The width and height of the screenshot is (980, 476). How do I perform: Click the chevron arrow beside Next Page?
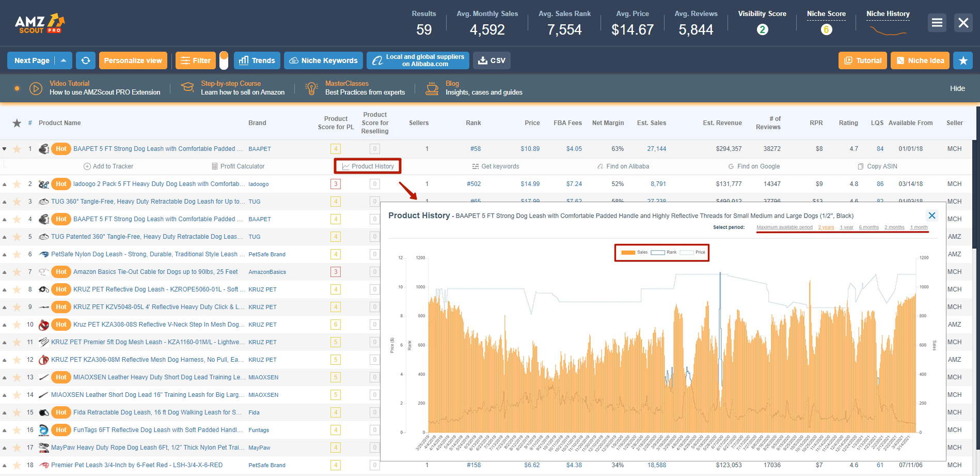[x=63, y=60]
